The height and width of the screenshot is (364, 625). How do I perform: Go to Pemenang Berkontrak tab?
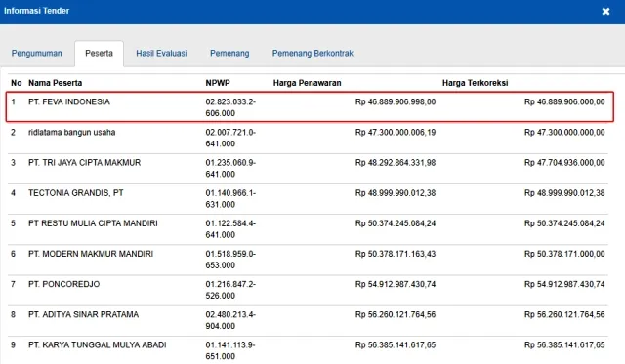(x=312, y=53)
